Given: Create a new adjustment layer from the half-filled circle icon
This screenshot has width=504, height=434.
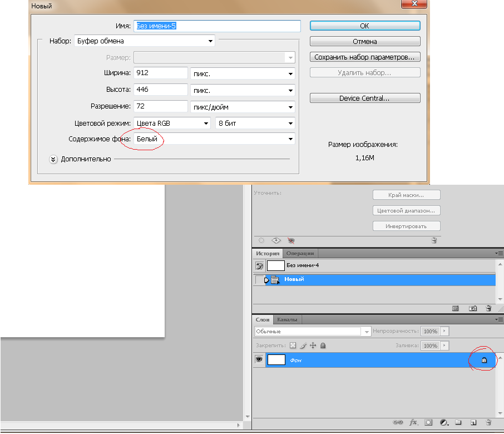Looking at the screenshot, I should coord(444,422).
